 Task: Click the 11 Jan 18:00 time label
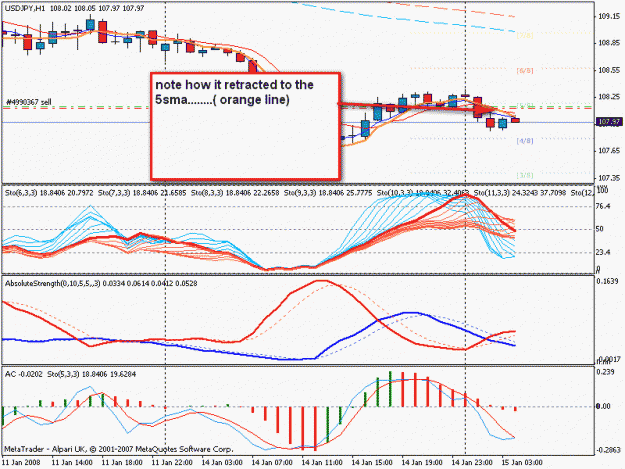122,463
